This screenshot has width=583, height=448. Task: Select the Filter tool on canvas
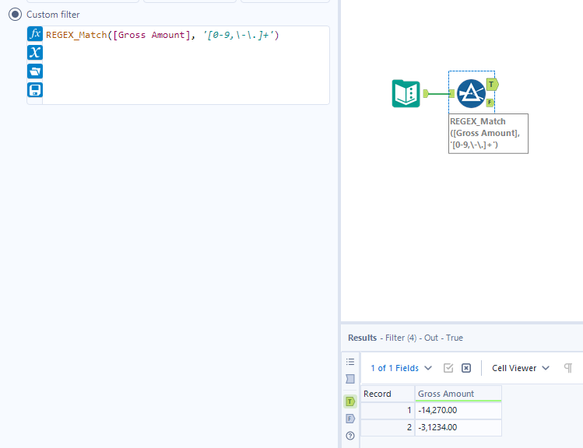click(471, 94)
